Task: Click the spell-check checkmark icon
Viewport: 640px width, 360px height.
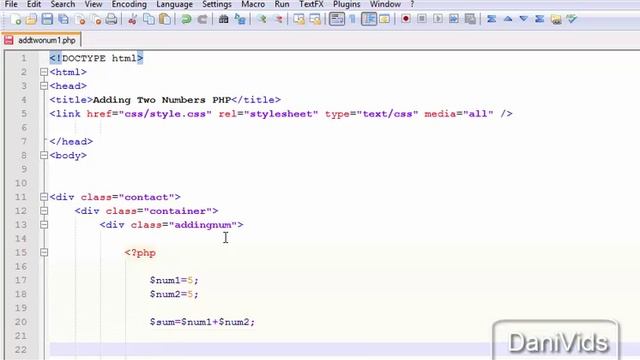Action: [572, 19]
